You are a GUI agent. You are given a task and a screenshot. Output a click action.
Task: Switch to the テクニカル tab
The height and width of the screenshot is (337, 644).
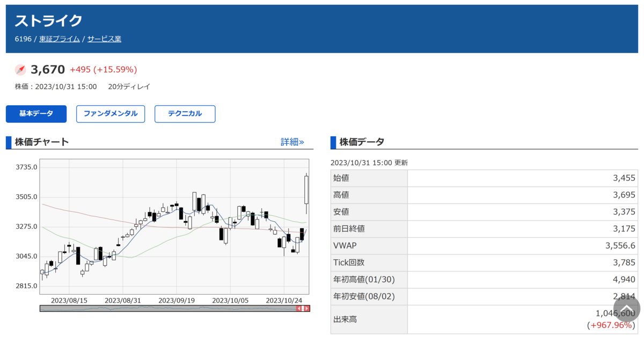coord(185,114)
